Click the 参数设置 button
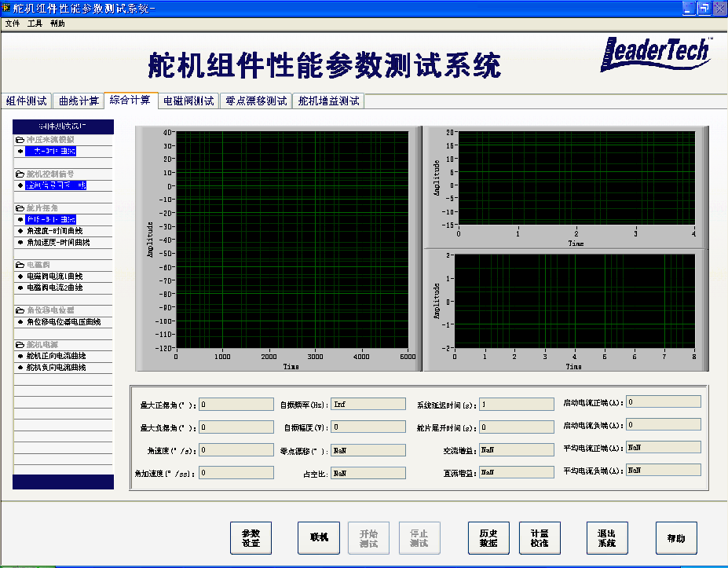 (x=251, y=538)
